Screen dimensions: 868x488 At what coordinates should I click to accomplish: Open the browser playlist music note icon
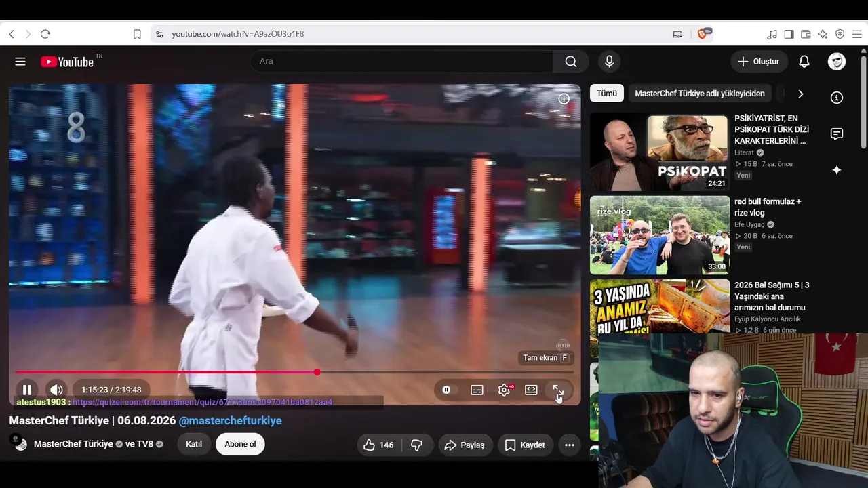(772, 34)
